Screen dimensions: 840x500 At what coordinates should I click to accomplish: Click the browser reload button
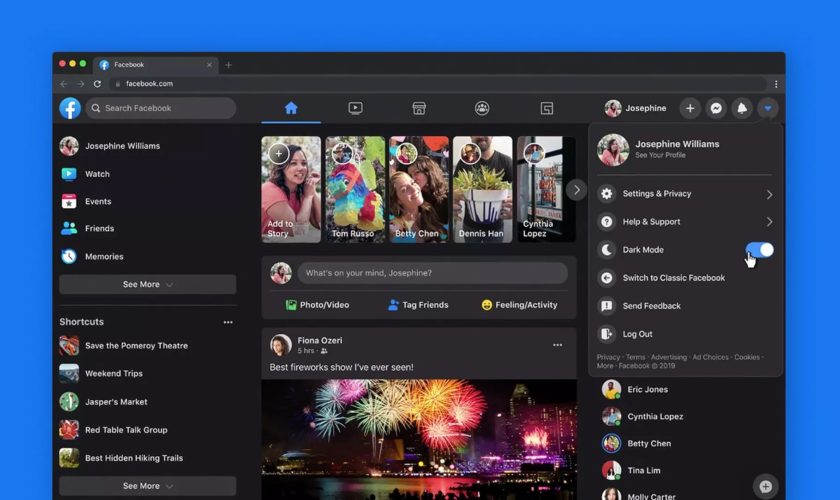pos(97,84)
